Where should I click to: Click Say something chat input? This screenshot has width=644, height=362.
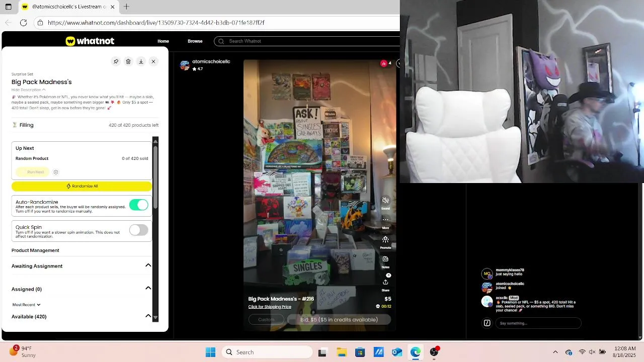click(538, 323)
